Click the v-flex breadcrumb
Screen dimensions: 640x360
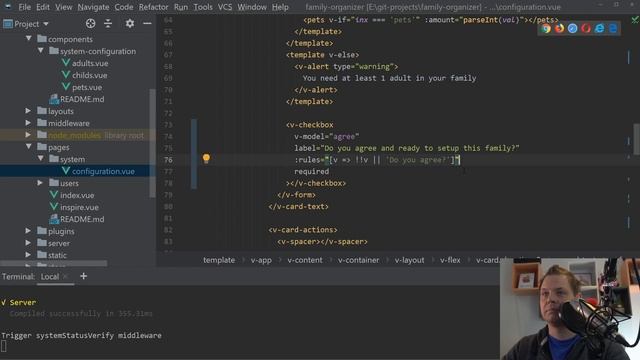[x=450, y=260]
